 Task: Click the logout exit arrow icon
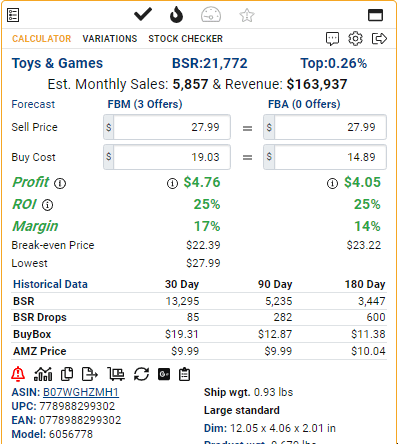(379, 39)
